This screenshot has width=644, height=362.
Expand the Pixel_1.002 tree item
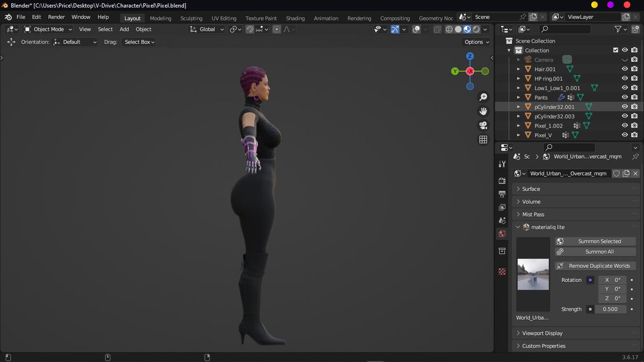pyautogui.click(x=518, y=125)
